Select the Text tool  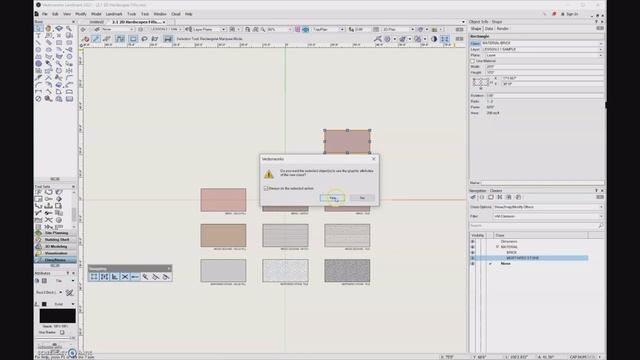[x=39, y=36]
